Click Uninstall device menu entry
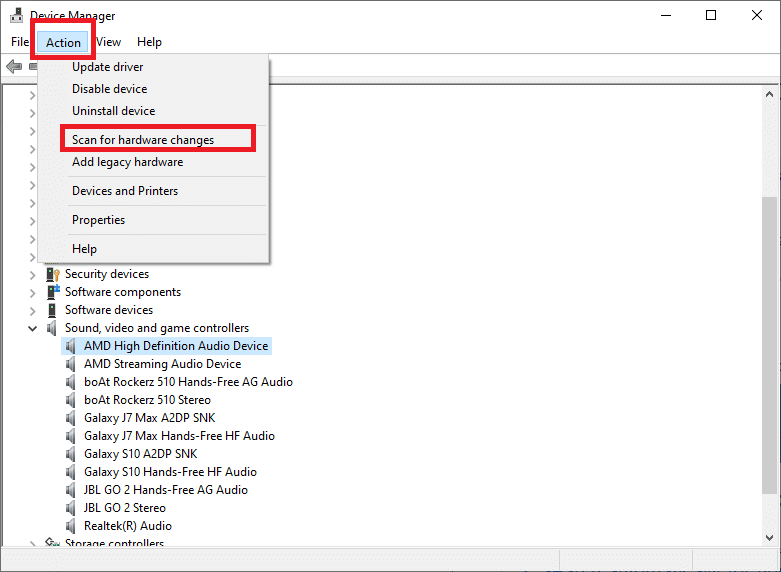Viewport: 781px width, 572px height. coord(113,111)
